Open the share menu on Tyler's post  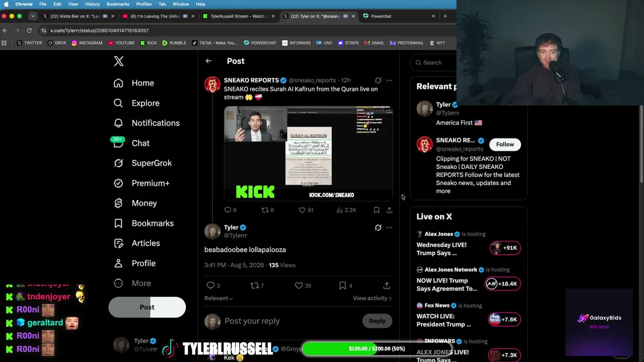point(386,286)
